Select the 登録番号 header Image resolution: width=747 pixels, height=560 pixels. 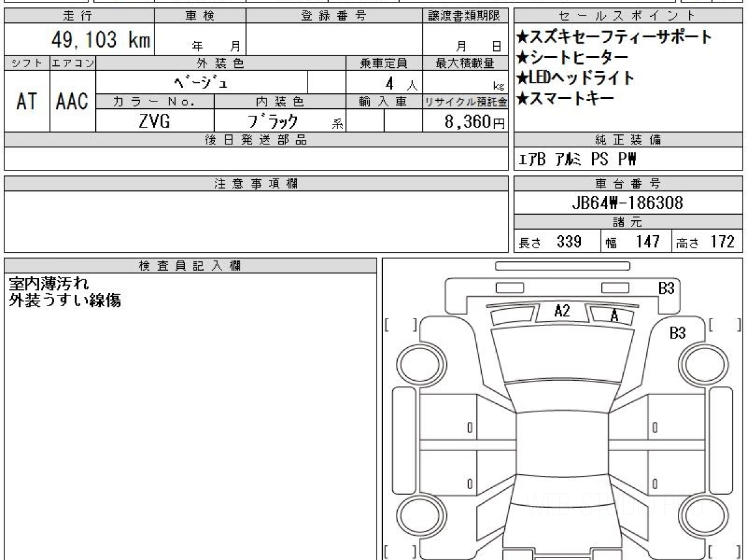coord(334,16)
